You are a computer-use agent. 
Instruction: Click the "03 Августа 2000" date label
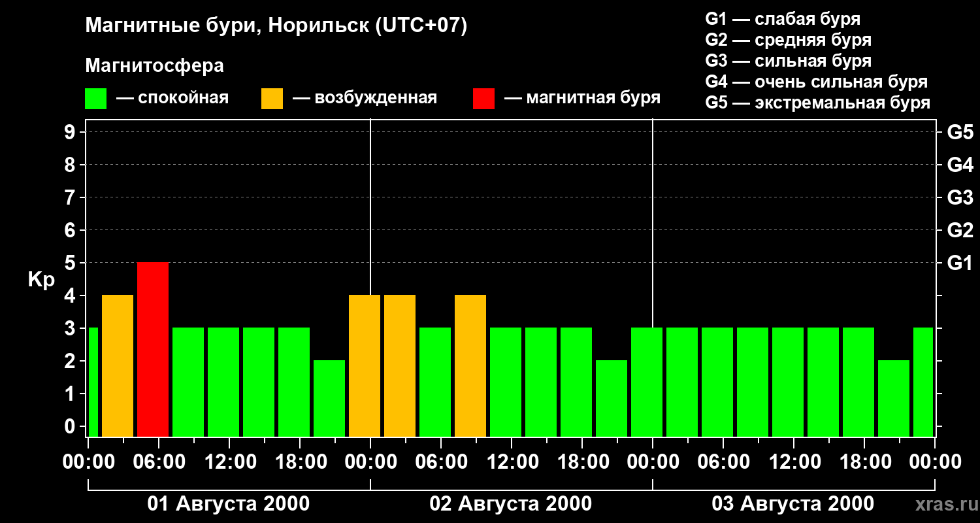tap(793, 504)
